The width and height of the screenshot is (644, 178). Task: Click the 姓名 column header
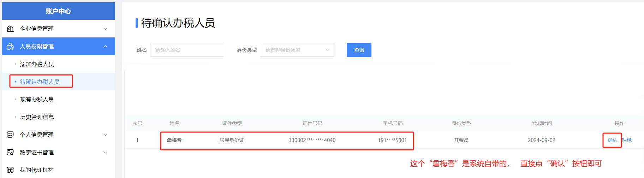pos(174,123)
